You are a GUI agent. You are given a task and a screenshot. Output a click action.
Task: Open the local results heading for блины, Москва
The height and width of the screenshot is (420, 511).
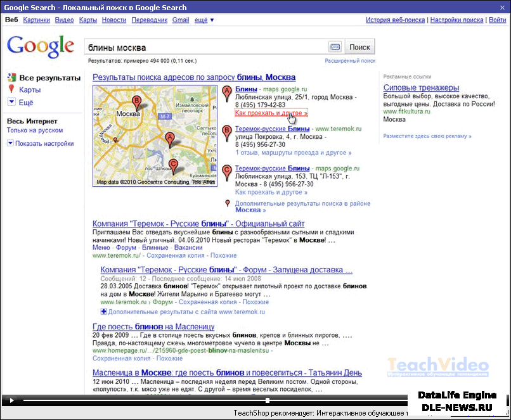[x=194, y=77]
